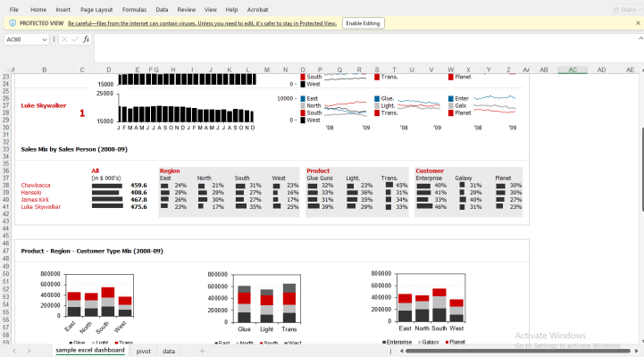Add a new sheet with plus icon
Screen dimensions: 644x357
202,351
